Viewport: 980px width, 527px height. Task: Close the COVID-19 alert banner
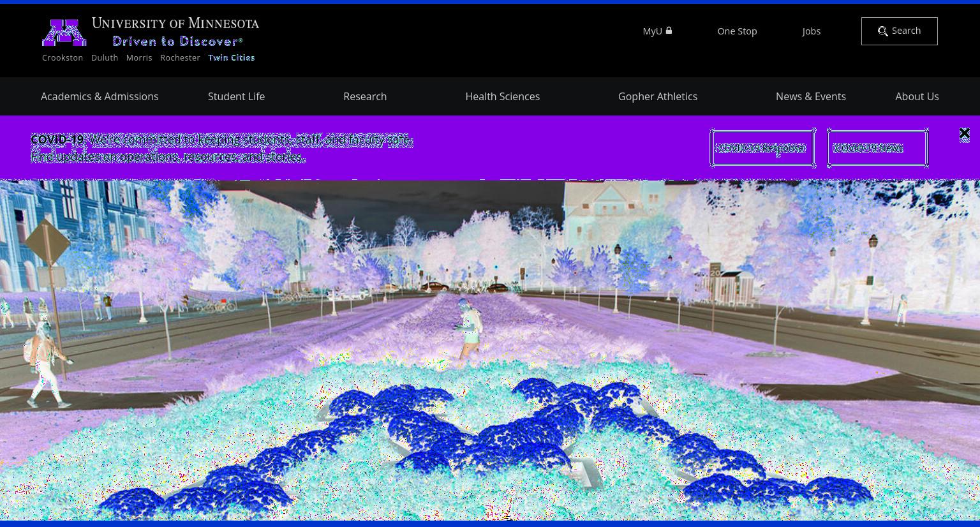pos(964,133)
